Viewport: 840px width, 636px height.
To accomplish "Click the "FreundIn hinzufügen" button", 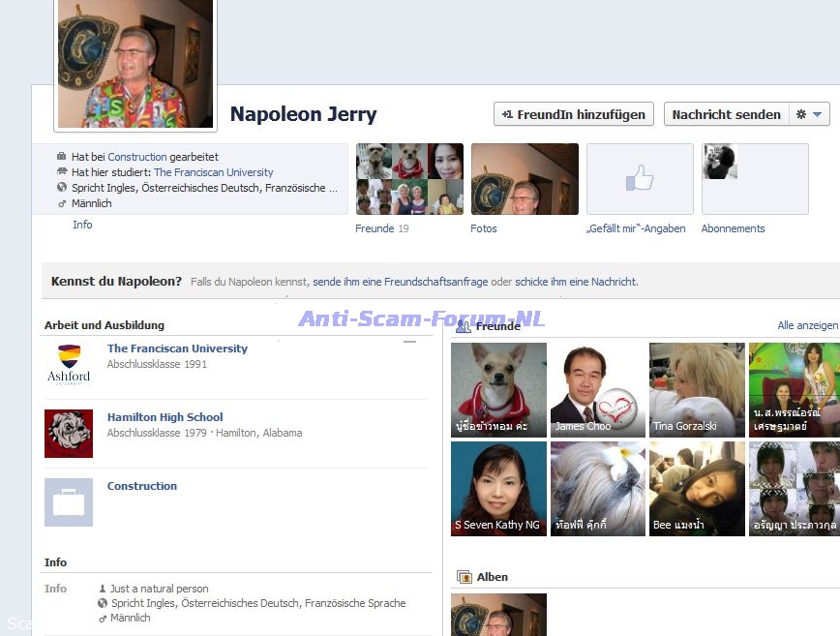I will tap(573, 114).
